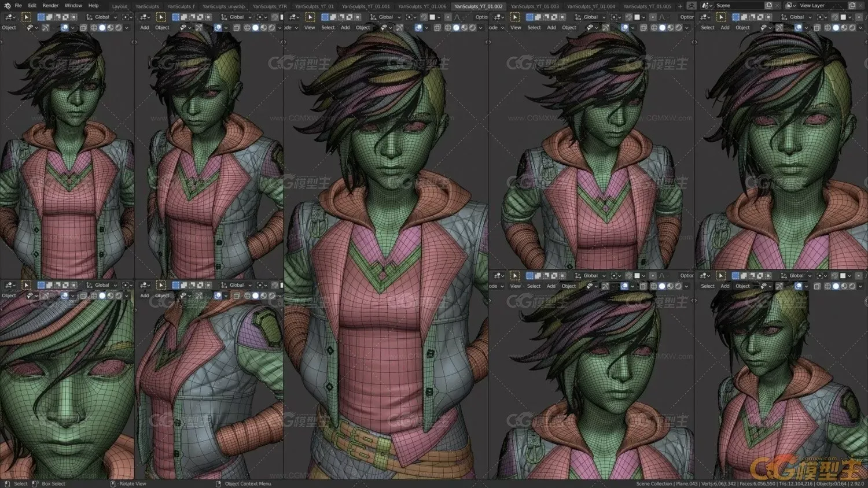
Task: Choose Invert selection mode in top-left viewport
Action: pyautogui.click(x=65, y=17)
